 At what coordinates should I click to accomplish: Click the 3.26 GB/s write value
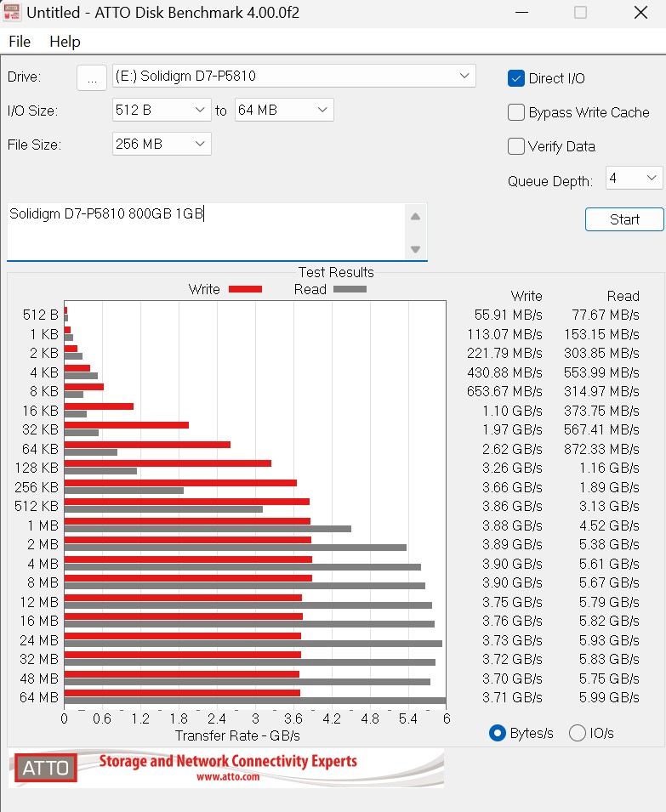tap(512, 468)
